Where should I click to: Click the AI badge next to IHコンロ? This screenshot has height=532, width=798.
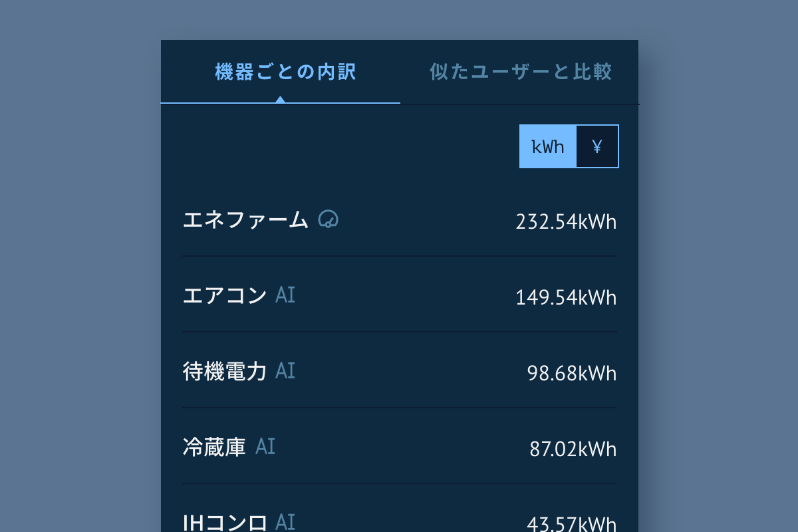coord(285,522)
